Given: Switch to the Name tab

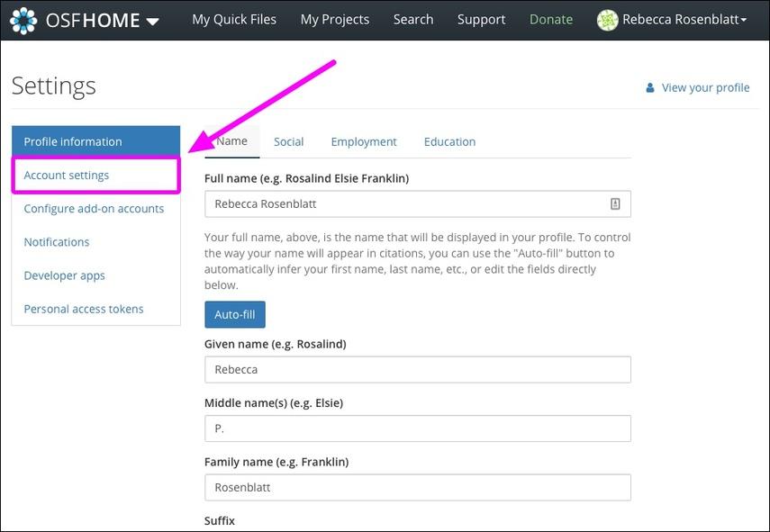Looking at the screenshot, I should click(x=231, y=141).
